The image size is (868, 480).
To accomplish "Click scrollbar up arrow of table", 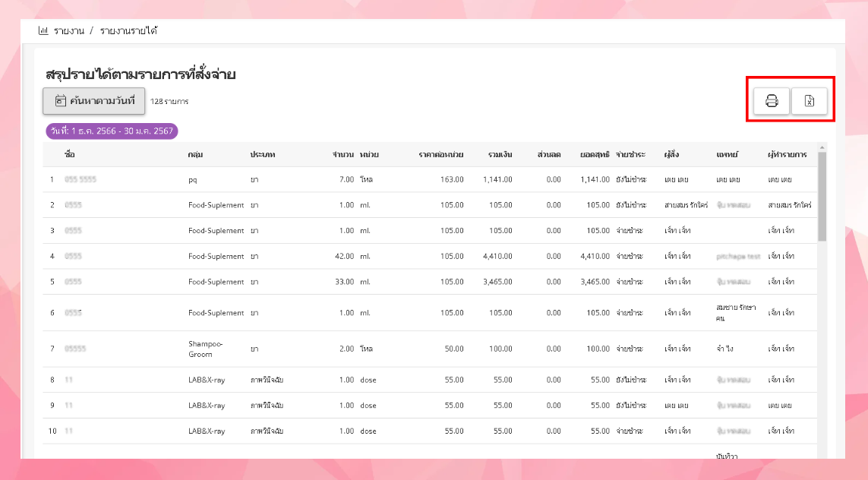I will (x=822, y=147).
